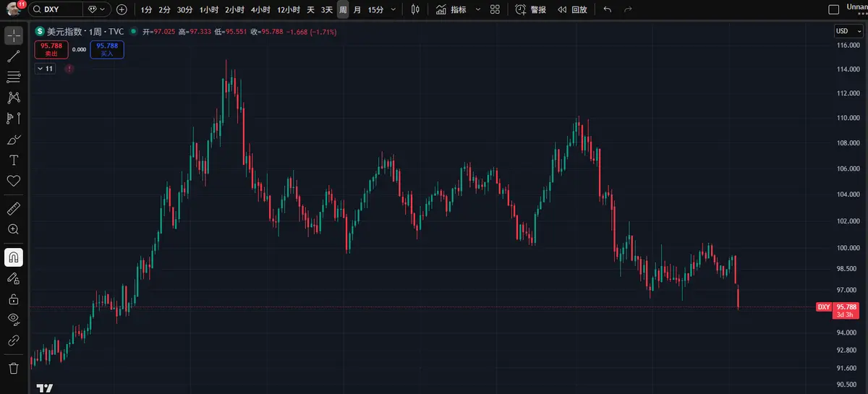
Task: Click the 买入 buy button at 95.788
Action: coord(107,49)
